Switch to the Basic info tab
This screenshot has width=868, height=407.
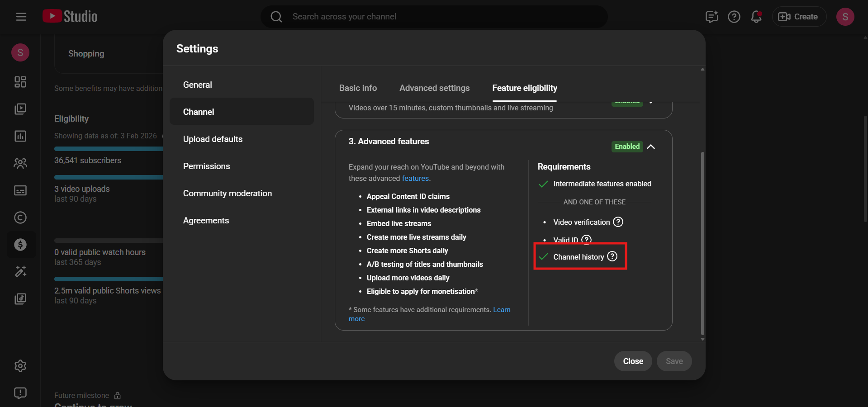(358, 88)
